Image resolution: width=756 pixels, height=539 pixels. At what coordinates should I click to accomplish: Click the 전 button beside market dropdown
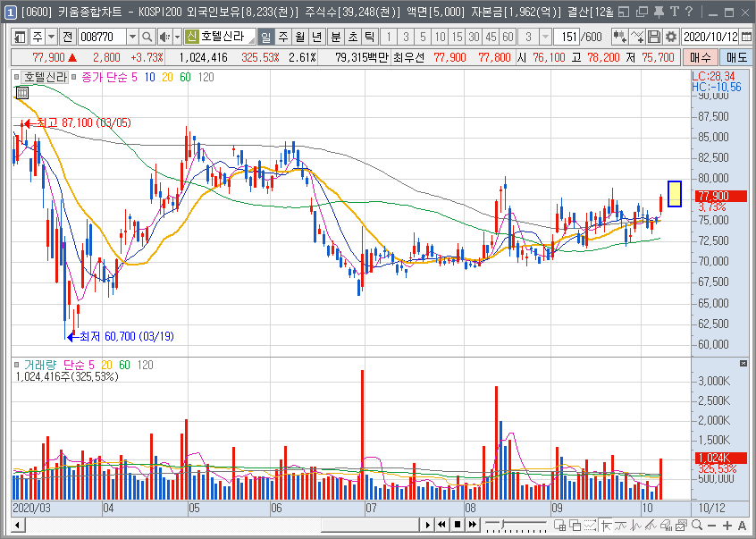(x=68, y=37)
